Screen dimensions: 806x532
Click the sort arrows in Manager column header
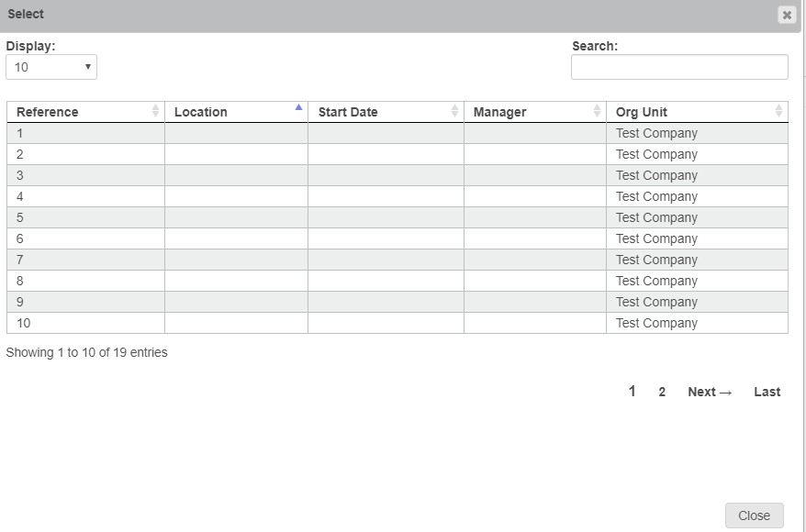(x=597, y=111)
